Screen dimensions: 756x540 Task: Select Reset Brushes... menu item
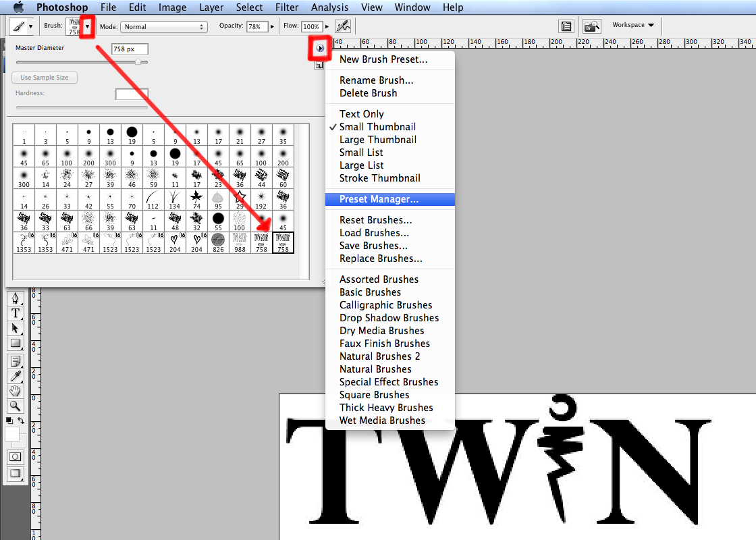(390, 220)
